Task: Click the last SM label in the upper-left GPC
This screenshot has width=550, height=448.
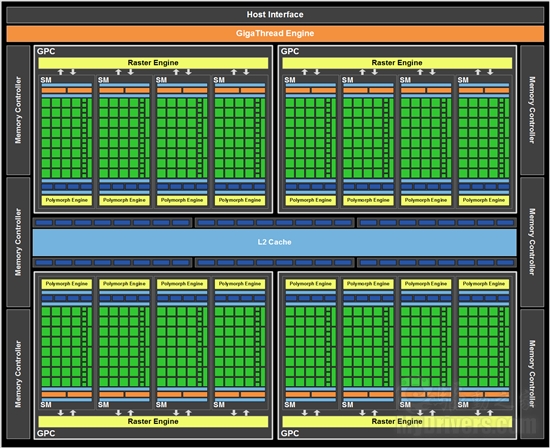Action: tap(219, 80)
